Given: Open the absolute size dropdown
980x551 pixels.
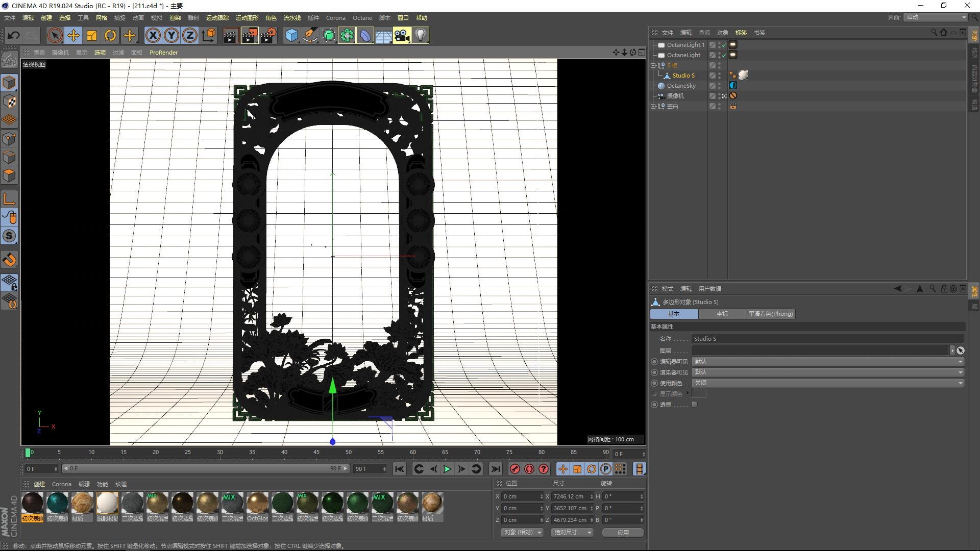Looking at the screenshot, I should [572, 532].
